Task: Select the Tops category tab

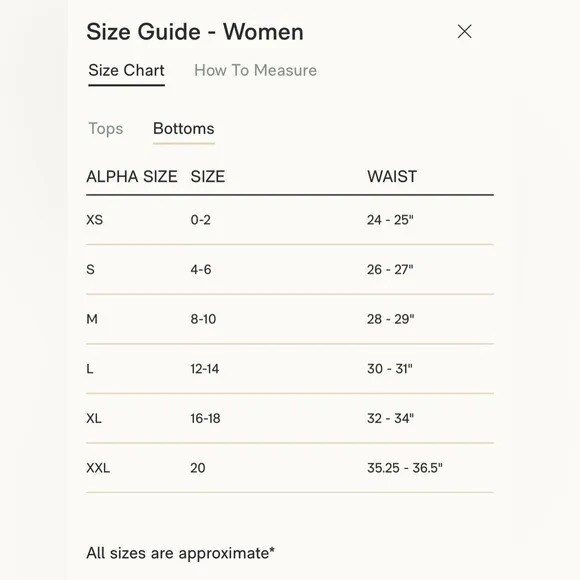Action: click(x=106, y=129)
